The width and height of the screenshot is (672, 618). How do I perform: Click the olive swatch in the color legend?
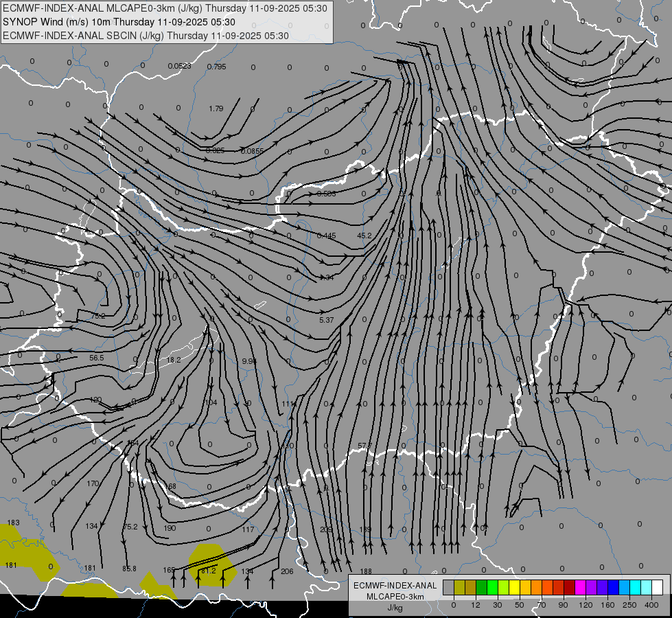[459, 587]
